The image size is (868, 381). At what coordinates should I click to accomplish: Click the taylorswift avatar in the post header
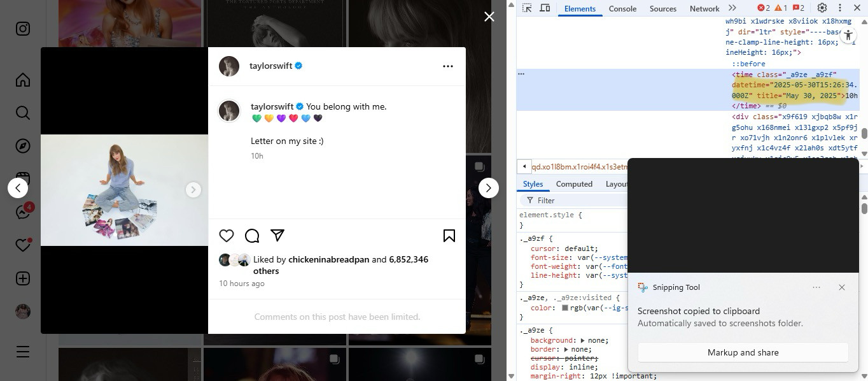click(x=229, y=66)
